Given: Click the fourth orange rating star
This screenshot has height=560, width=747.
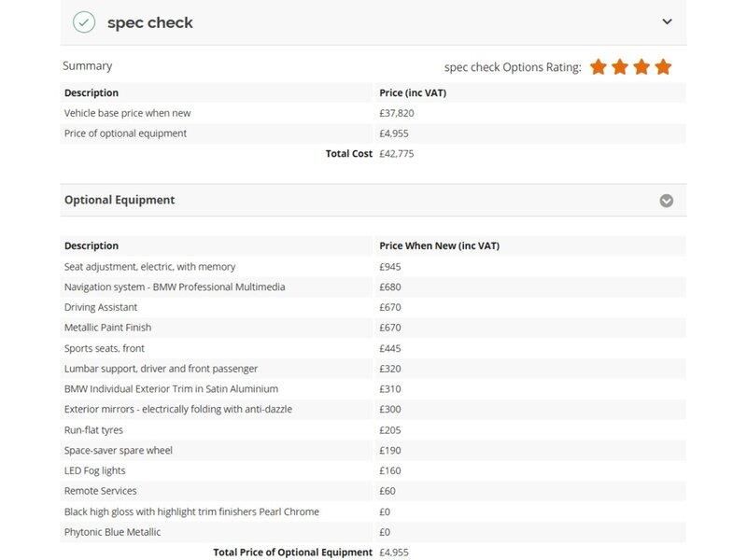Looking at the screenshot, I should point(663,66).
